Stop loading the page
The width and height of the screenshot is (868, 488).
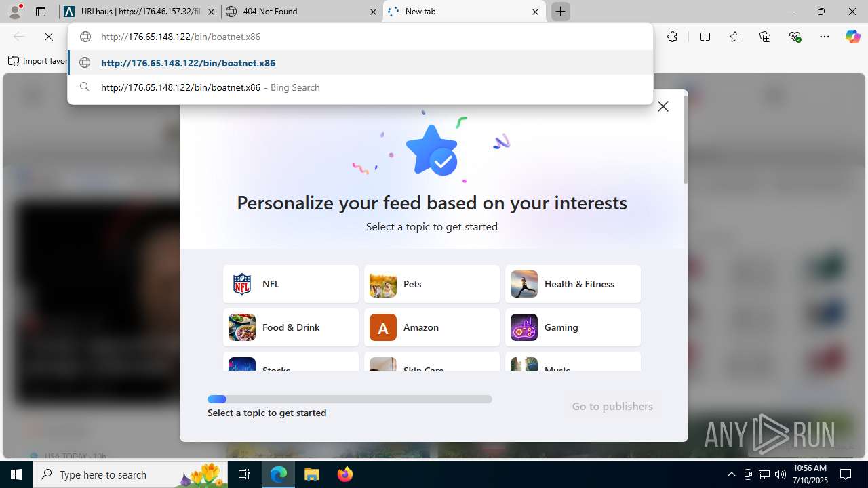[49, 37]
